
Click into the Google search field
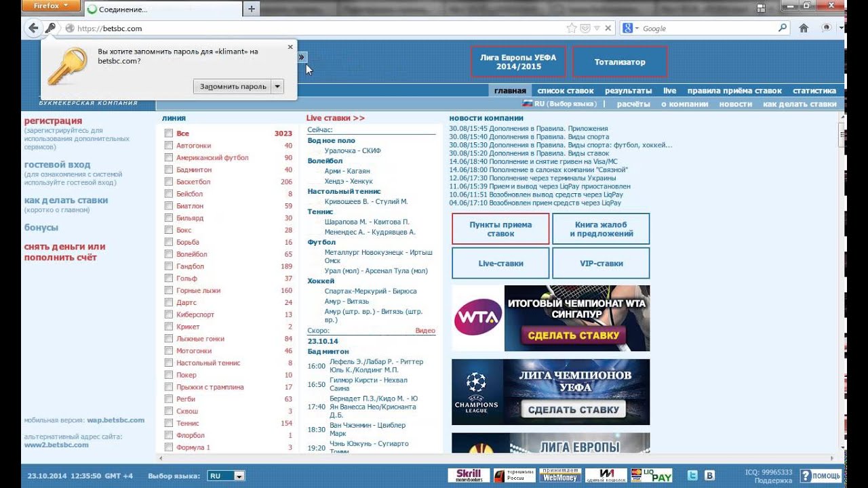coord(708,28)
